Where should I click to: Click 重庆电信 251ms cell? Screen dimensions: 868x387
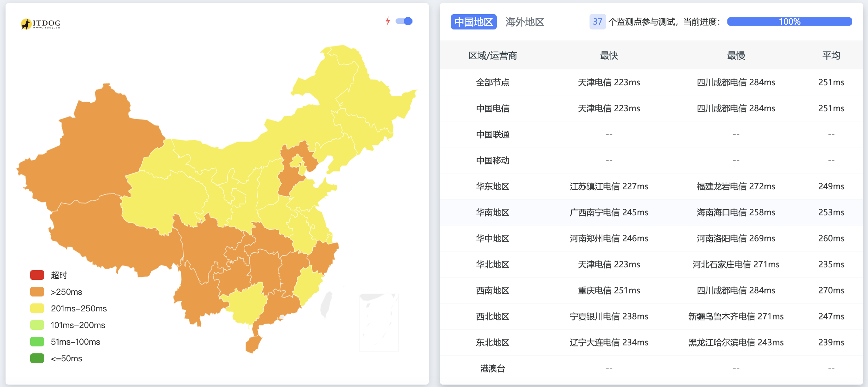(609, 290)
